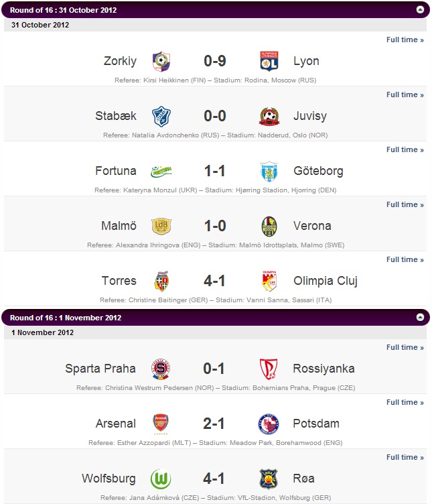Open the Olimpia Cluj team name
Viewport: 432px width, 504px height.
click(x=326, y=281)
